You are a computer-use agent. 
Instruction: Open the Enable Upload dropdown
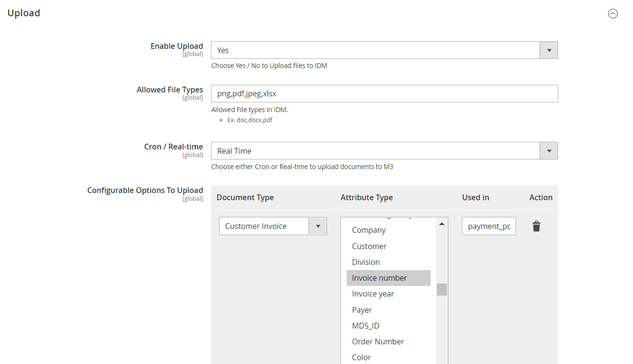pyautogui.click(x=384, y=50)
